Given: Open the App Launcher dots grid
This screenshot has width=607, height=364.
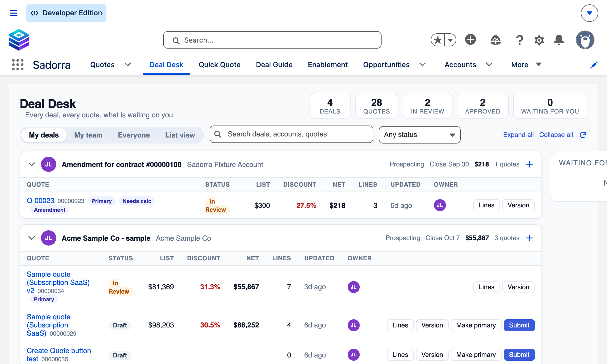Looking at the screenshot, I should click(18, 65).
